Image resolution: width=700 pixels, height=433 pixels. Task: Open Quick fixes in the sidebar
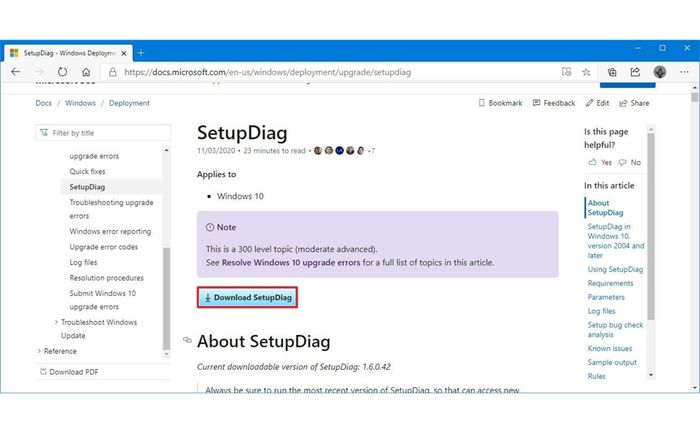click(87, 171)
